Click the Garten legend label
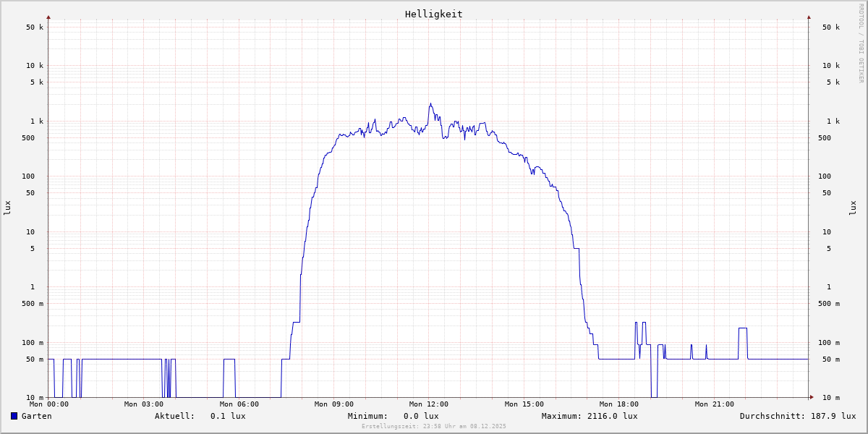868x434 pixels. 36,416
